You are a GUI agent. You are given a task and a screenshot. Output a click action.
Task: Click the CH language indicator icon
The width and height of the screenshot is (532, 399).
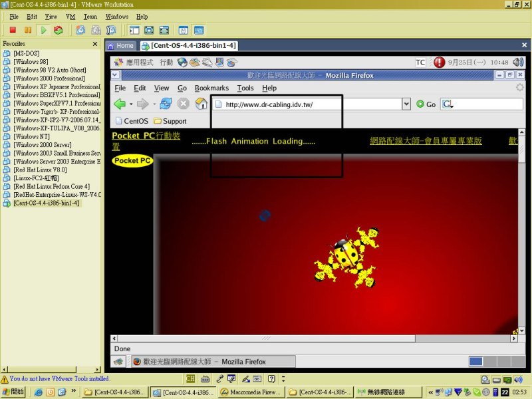[190, 379]
